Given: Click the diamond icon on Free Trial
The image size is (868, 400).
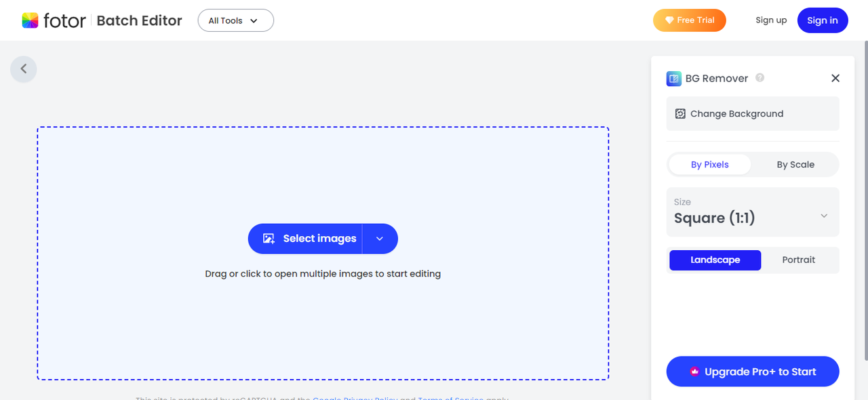Looking at the screenshot, I should 669,20.
